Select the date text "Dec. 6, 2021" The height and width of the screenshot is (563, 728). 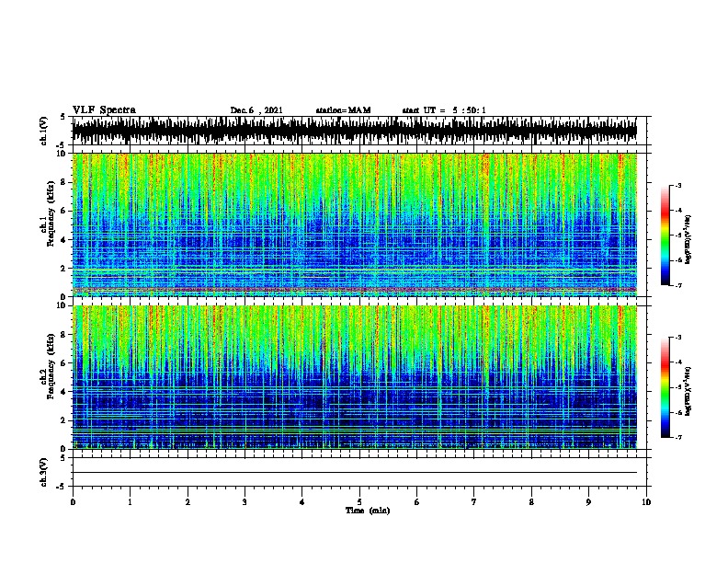point(256,110)
